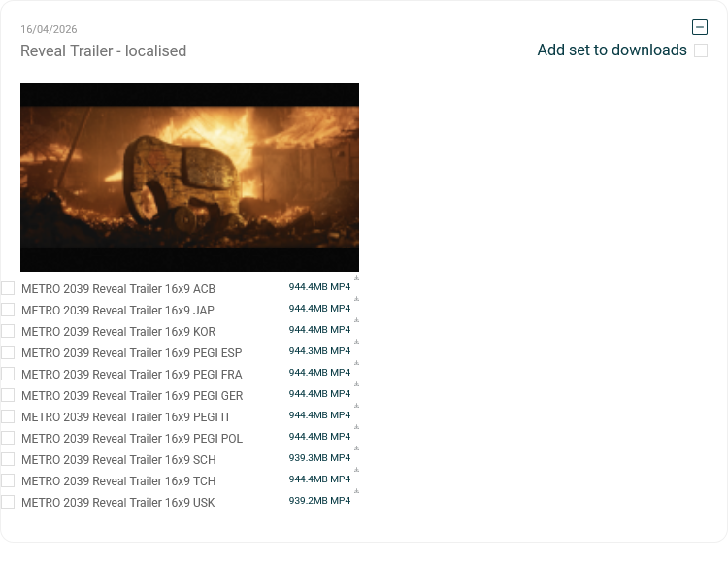Click 'METRO 2039 Reveal Trailer 16x9 USK' name
This screenshot has width=728, height=562.
(x=118, y=503)
